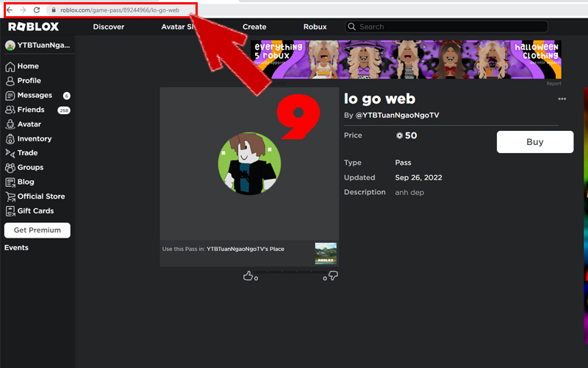The width and height of the screenshot is (588, 368).
Task: Open the Create menu item
Action: coord(254,26)
